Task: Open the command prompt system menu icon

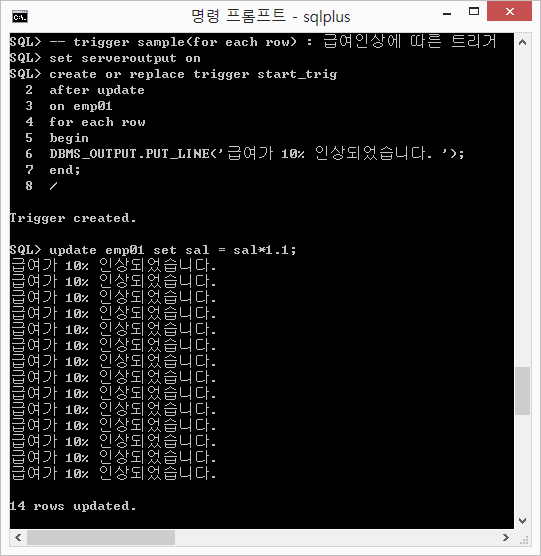Action: [20, 17]
